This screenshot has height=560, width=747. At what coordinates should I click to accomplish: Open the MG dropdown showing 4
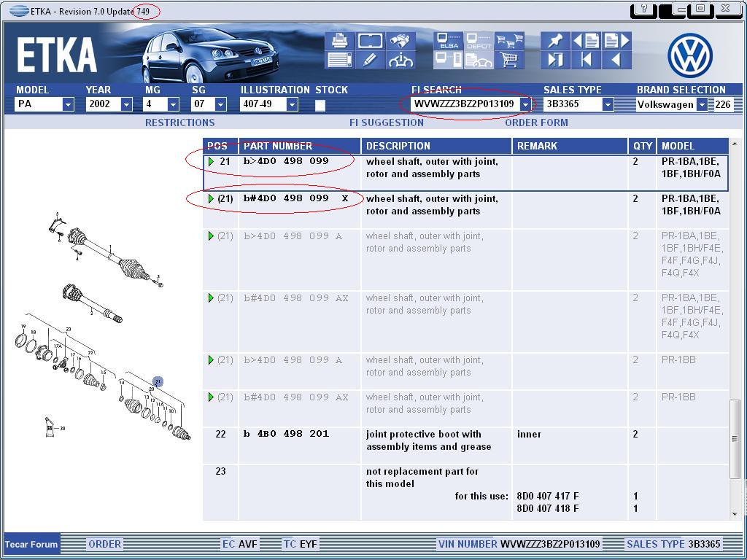[173, 104]
